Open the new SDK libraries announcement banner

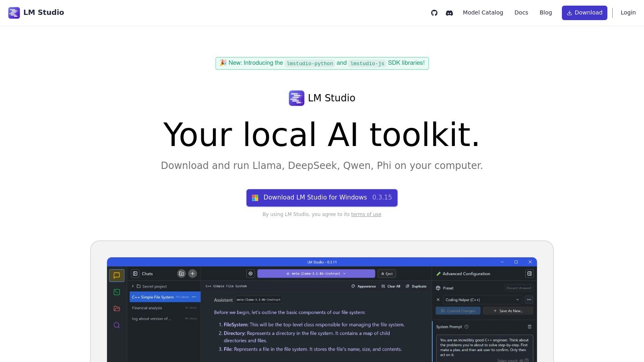(322, 63)
